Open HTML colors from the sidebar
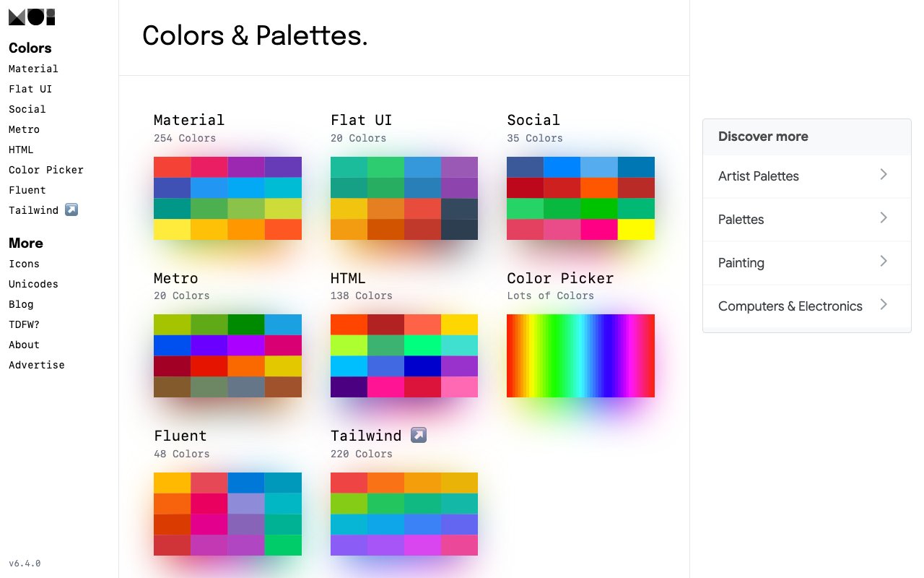Image resolution: width=924 pixels, height=578 pixels. (21, 150)
